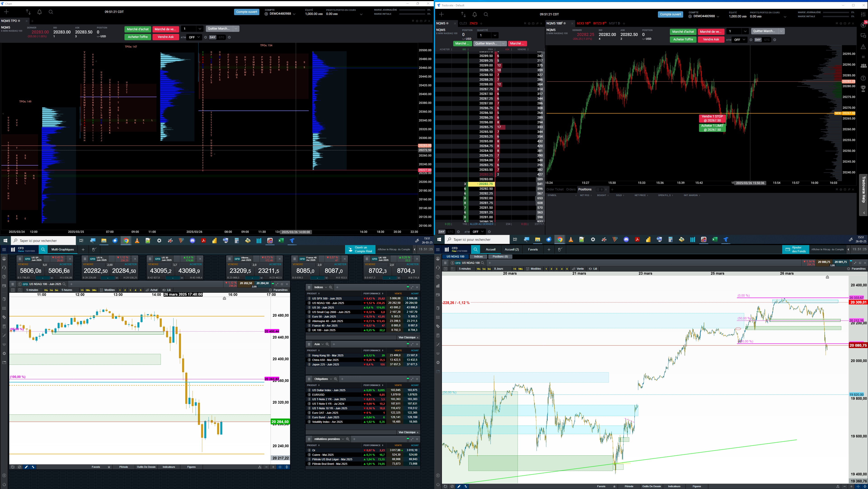Screen dimensions: 868x489
Task: Toggle DAY time-in-force on Tradovate chart panel
Action: tap(758, 40)
